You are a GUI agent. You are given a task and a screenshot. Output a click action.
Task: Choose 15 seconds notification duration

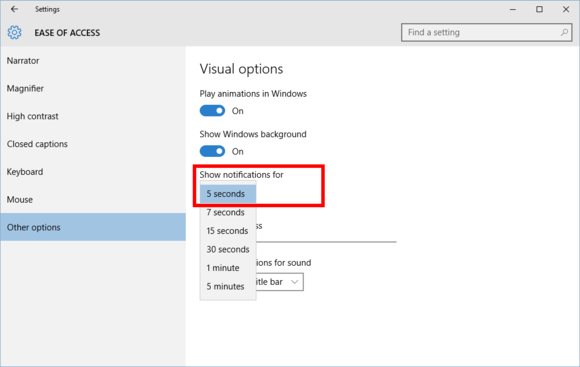[228, 231]
